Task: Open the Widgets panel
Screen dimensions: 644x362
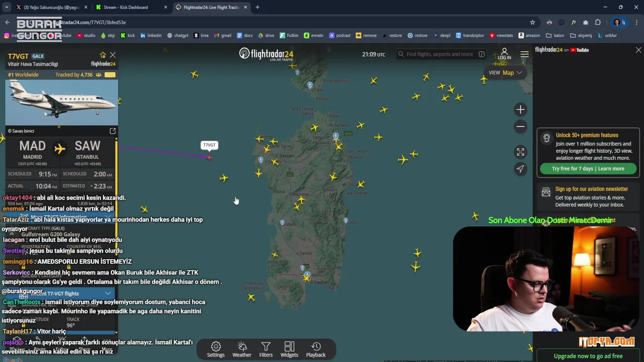Action: pos(289,349)
